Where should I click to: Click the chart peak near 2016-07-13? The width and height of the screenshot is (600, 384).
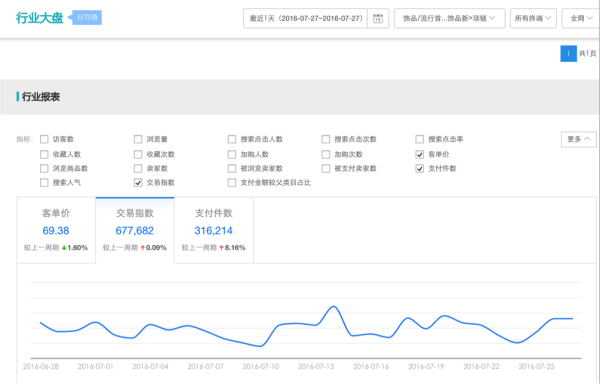334,306
